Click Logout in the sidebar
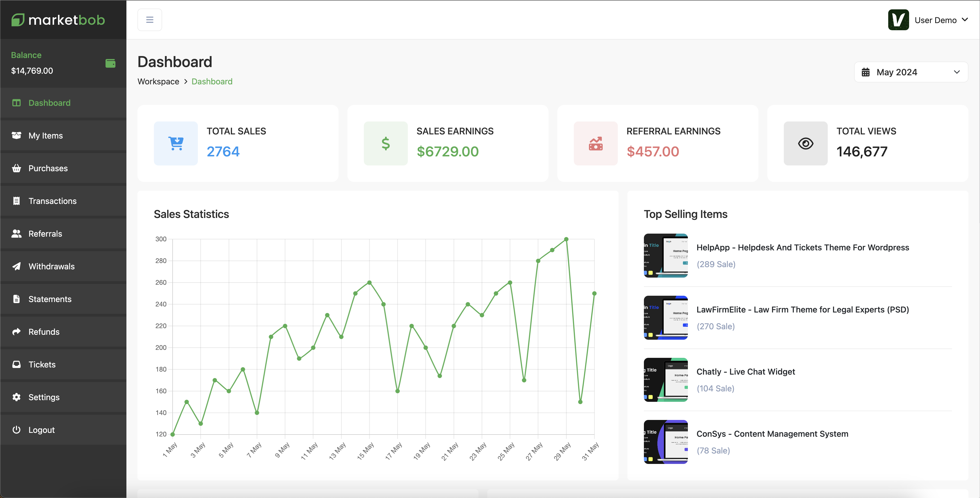Image resolution: width=980 pixels, height=498 pixels. 41,430
